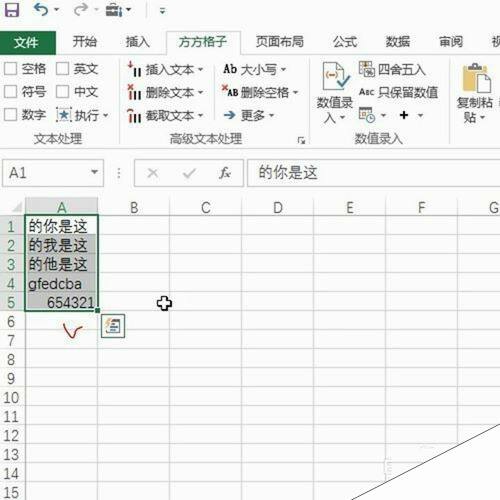Open the 文件 menu tab
The width and height of the screenshot is (500, 500).
point(26,43)
